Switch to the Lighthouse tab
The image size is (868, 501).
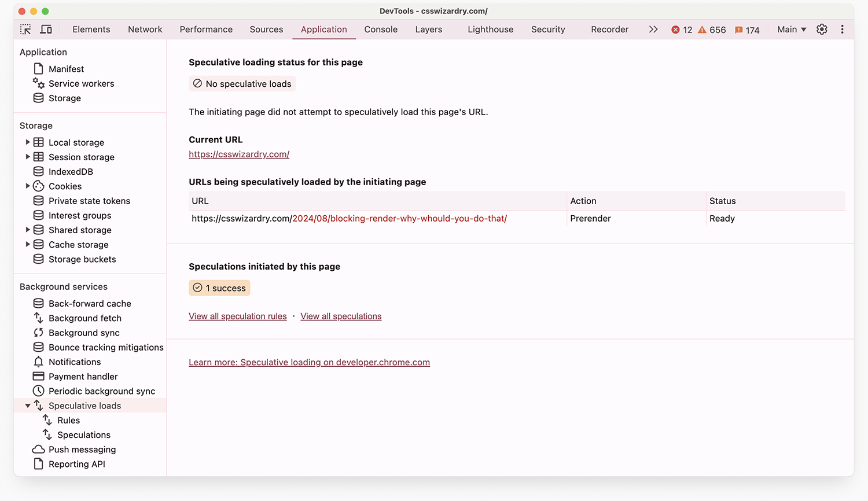pos(491,30)
